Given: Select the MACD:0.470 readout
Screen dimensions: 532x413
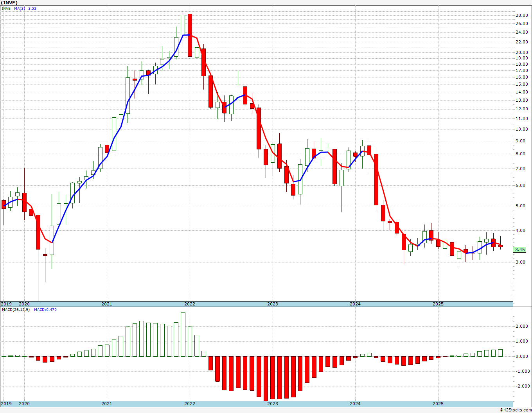Looking at the screenshot, I should pos(45,310).
